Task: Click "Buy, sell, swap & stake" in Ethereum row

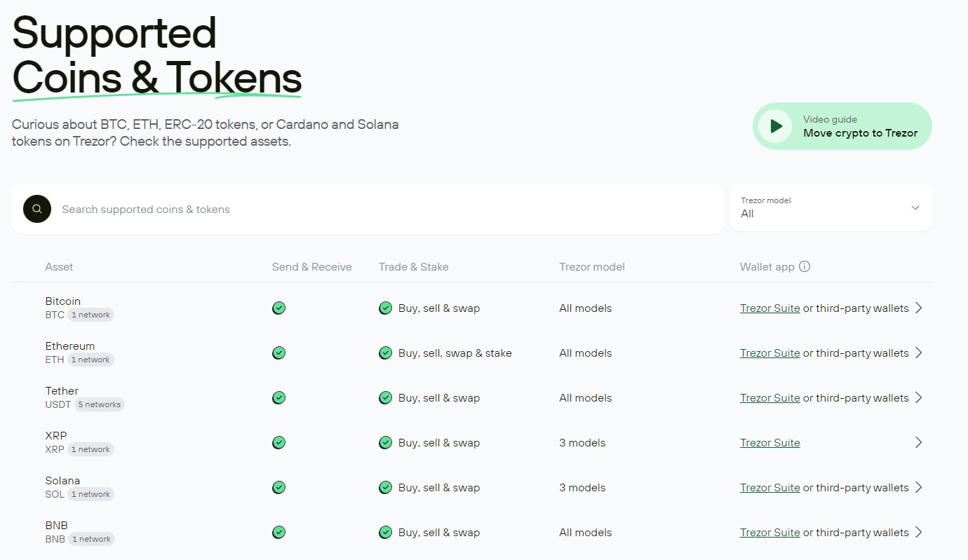Action: 455,353
